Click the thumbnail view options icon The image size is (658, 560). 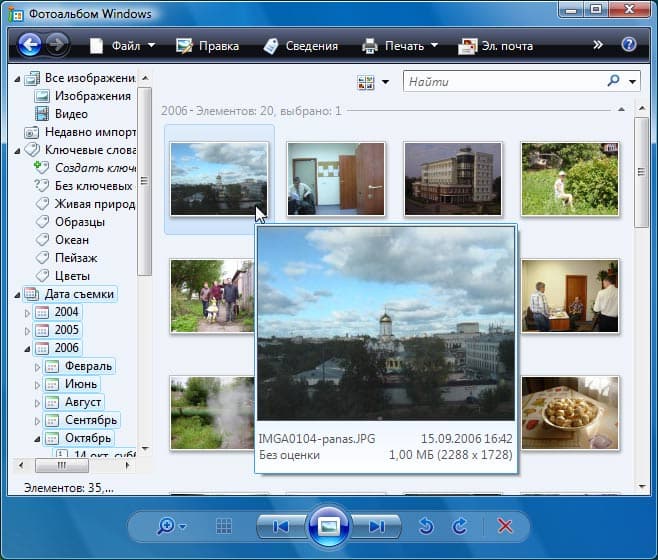pos(366,82)
